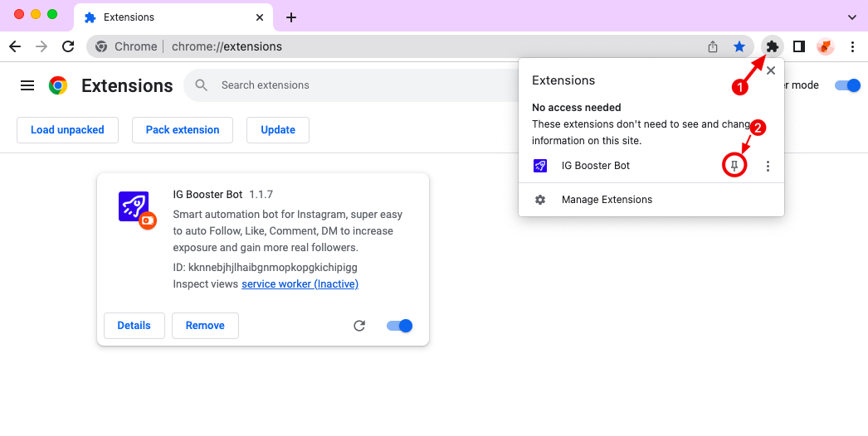
Task: Open the hamburger menu beside Chrome logo
Action: (x=27, y=85)
